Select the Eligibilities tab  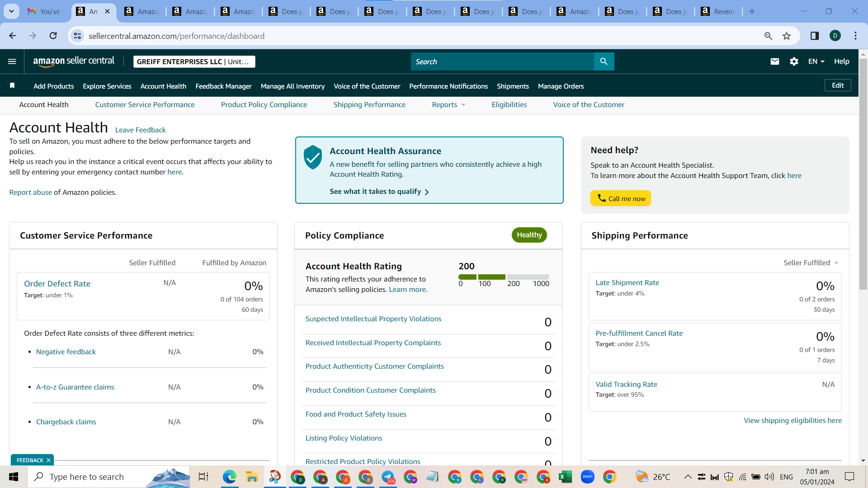509,105
